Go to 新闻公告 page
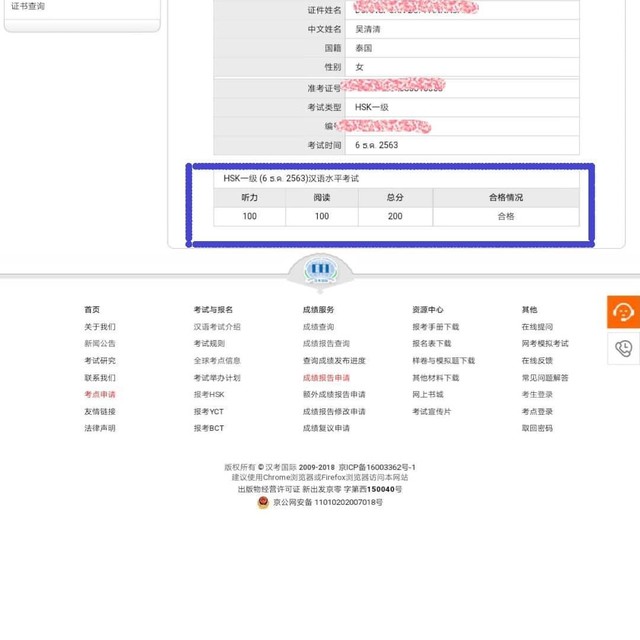This screenshot has width=640, height=640. (x=100, y=344)
